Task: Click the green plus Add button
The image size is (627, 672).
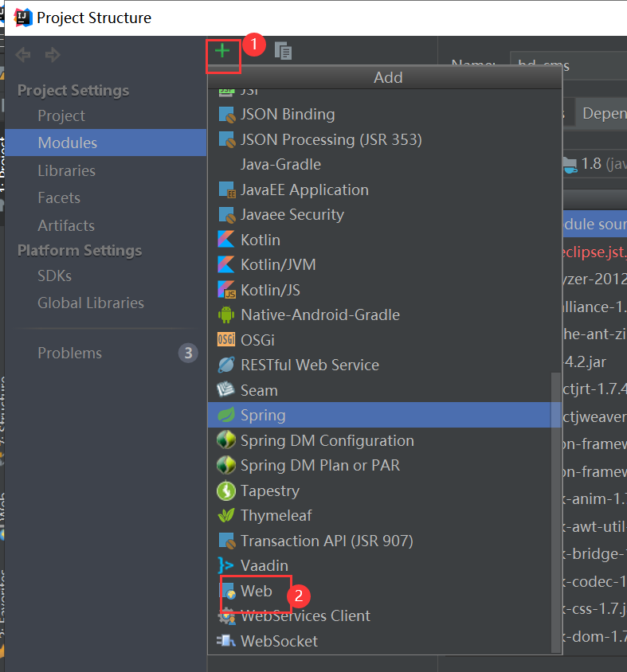Action: click(x=222, y=51)
